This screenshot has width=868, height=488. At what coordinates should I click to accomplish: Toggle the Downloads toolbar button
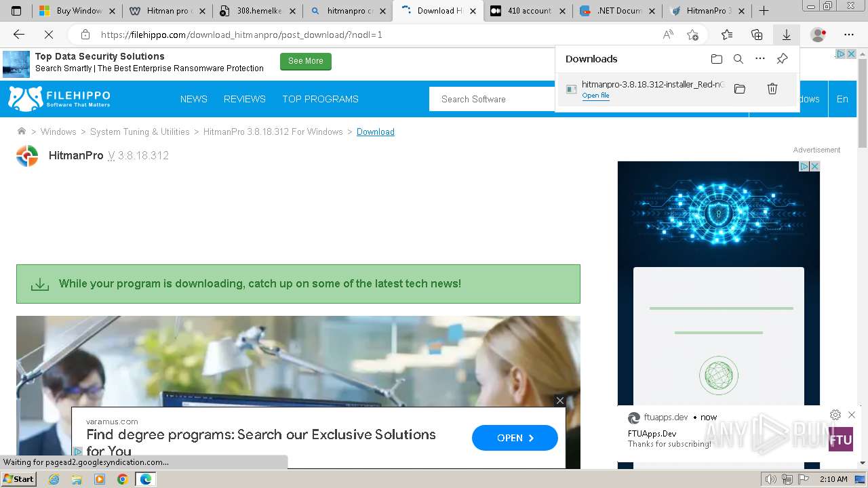[786, 35]
